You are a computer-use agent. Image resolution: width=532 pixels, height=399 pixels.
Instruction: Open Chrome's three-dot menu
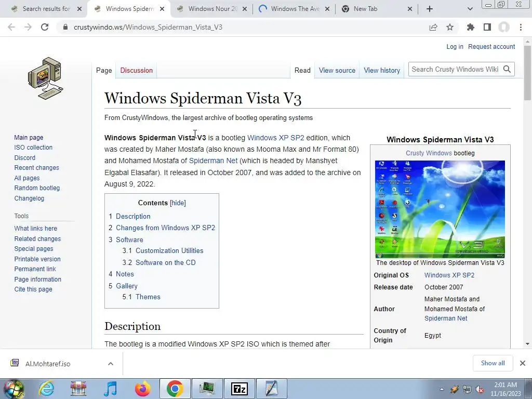(x=521, y=27)
